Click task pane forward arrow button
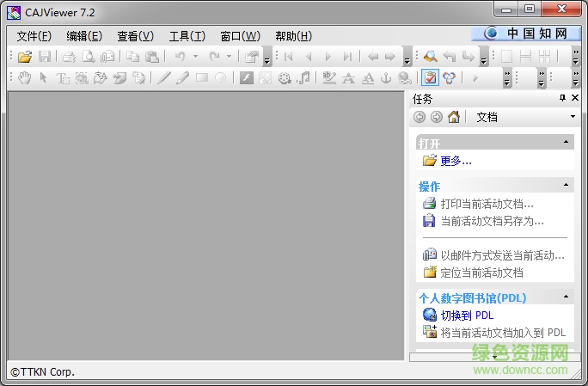The width and height of the screenshot is (588, 386). coord(437,117)
